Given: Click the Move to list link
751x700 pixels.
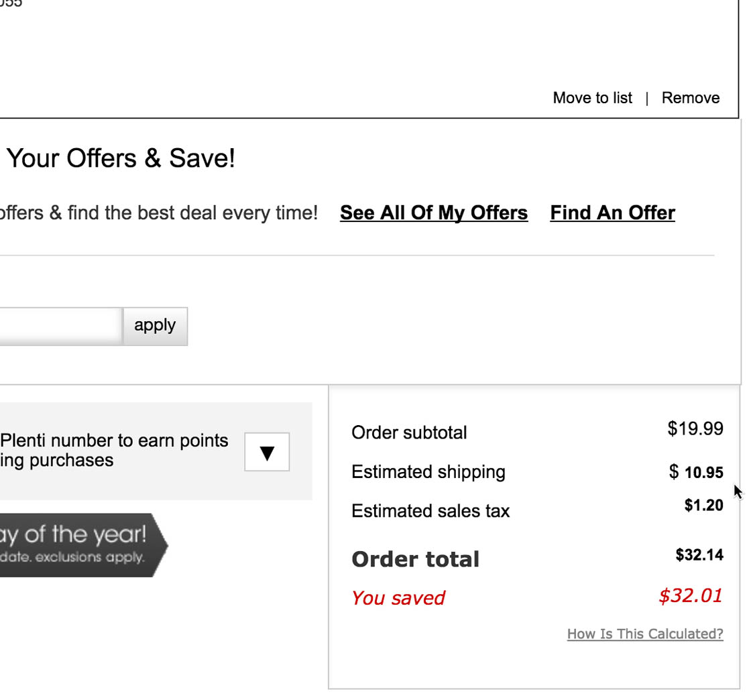Looking at the screenshot, I should (x=592, y=98).
